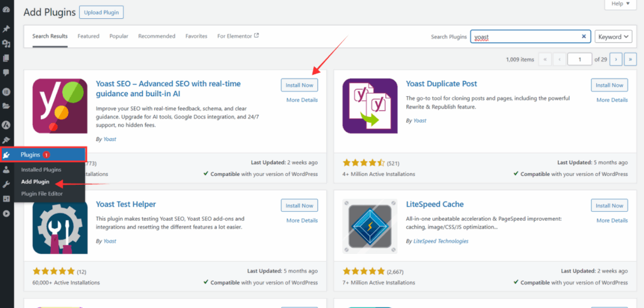
Task: Click '60,000+ Active Installations' text
Action: (66, 282)
